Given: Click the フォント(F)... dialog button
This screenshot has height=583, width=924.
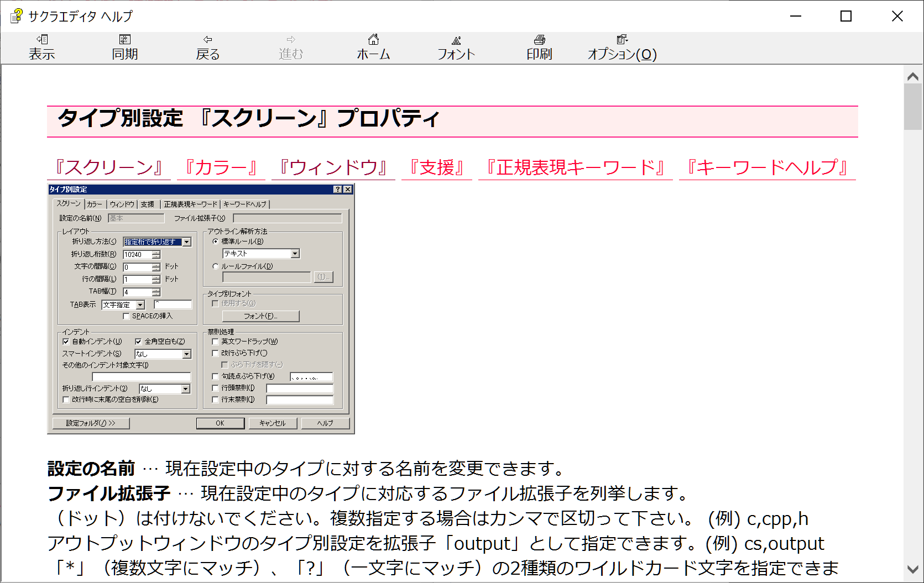Looking at the screenshot, I should [x=260, y=316].
